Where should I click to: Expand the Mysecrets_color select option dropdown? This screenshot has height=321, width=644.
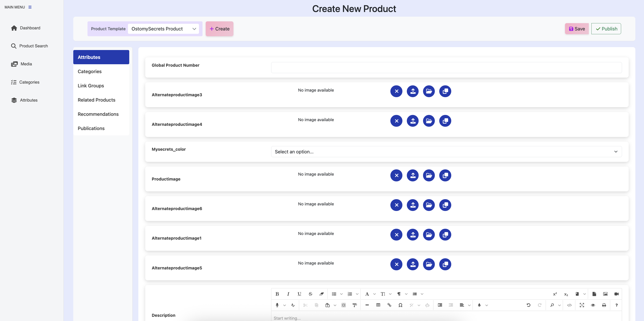[x=446, y=152]
